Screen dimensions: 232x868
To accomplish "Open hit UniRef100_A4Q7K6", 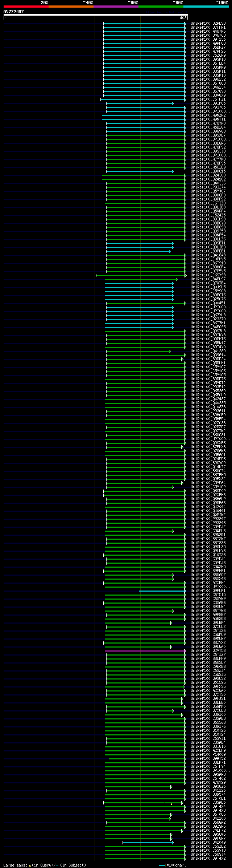I will (208, 32).
